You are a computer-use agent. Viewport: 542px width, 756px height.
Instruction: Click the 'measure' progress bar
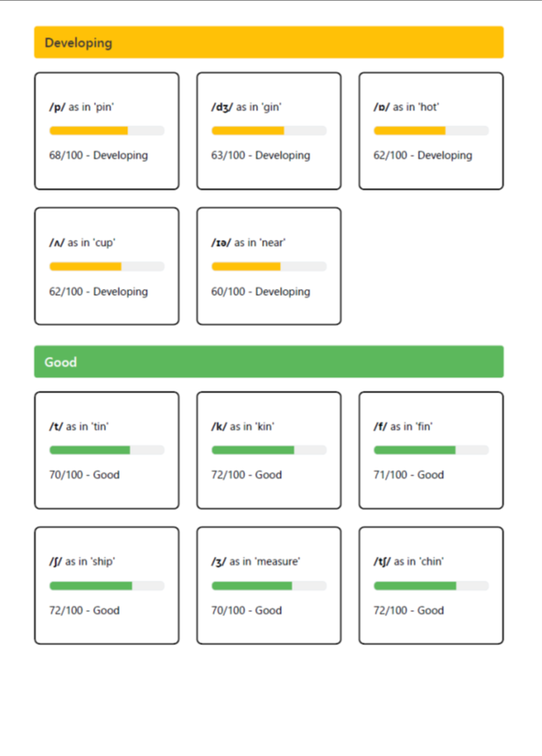tap(269, 586)
